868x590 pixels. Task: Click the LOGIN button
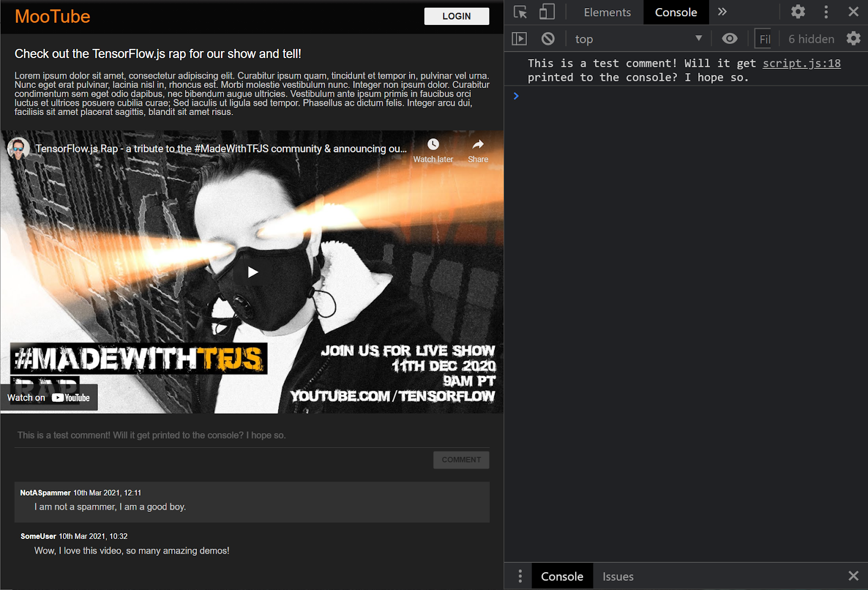point(456,16)
